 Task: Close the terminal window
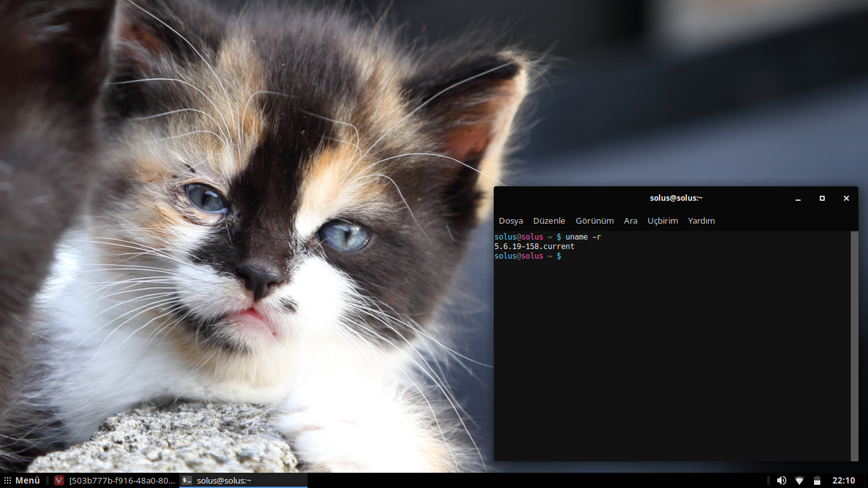pos(846,198)
